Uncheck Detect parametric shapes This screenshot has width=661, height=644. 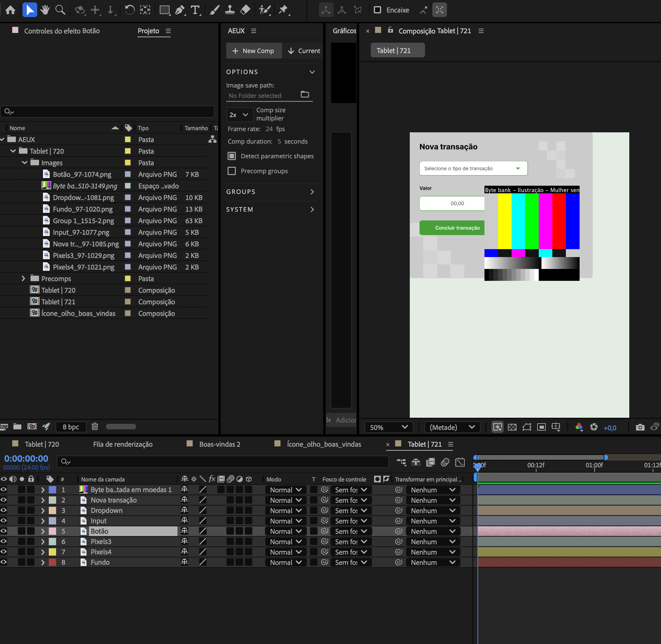pyautogui.click(x=232, y=156)
